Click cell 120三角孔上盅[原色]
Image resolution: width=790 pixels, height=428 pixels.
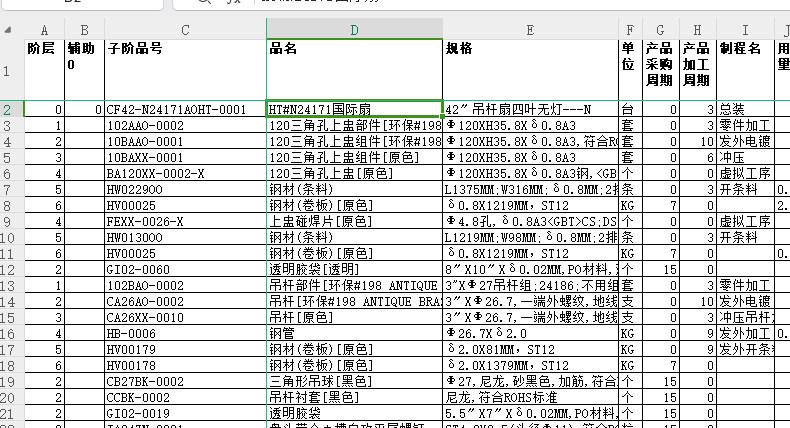click(355, 173)
